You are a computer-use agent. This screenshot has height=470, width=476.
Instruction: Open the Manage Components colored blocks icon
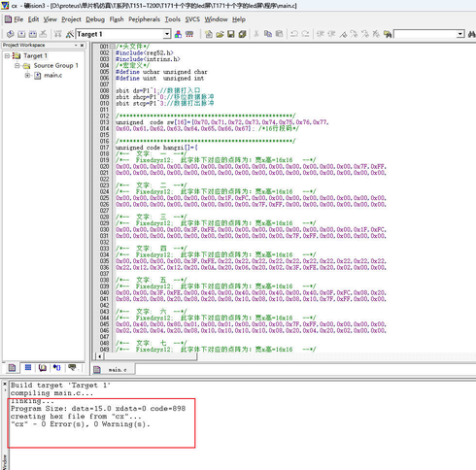178,34
